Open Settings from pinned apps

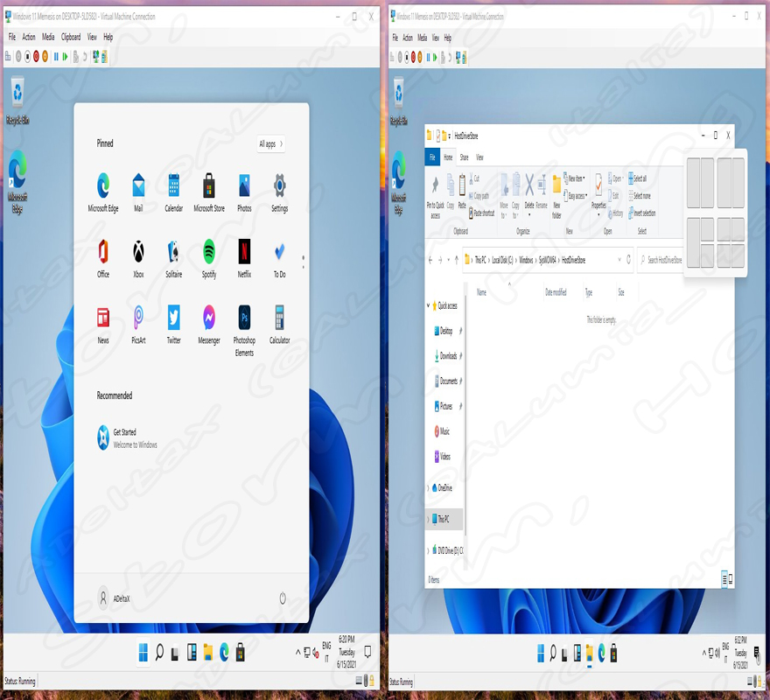(x=280, y=192)
